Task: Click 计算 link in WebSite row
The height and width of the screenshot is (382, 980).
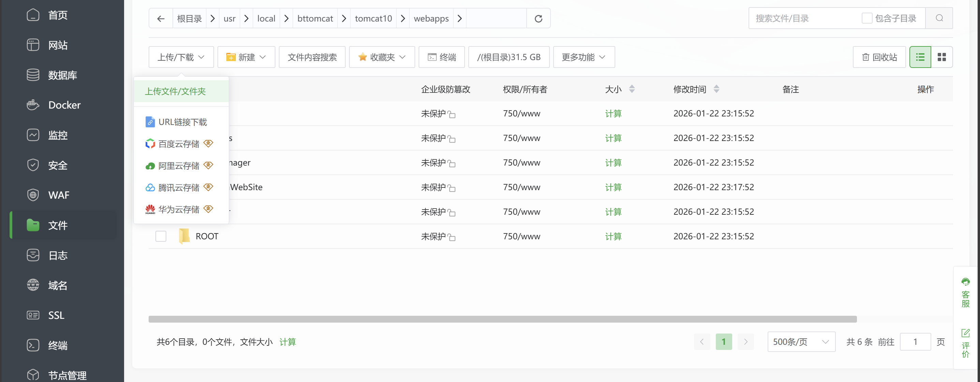Action: click(x=613, y=187)
